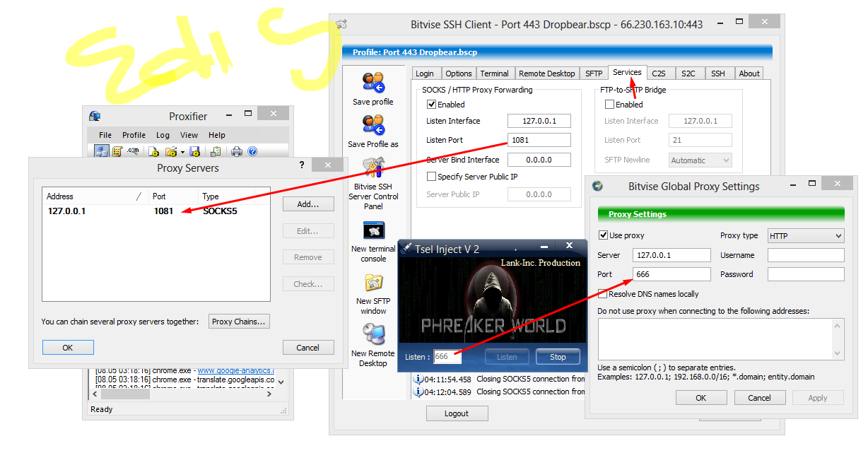Disable SOCKS/HTTP Proxy Forwarding Enabled checkbox
The image size is (868, 453).
pyautogui.click(x=432, y=105)
